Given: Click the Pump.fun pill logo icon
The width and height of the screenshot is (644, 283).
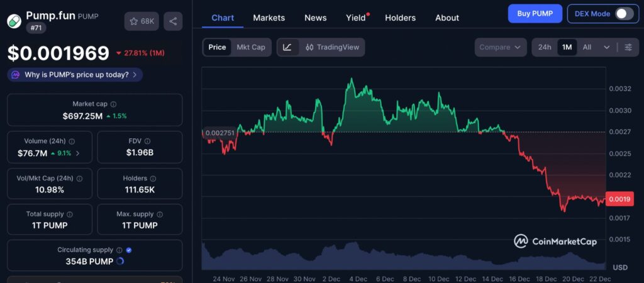Looking at the screenshot, I should [x=14, y=21].
